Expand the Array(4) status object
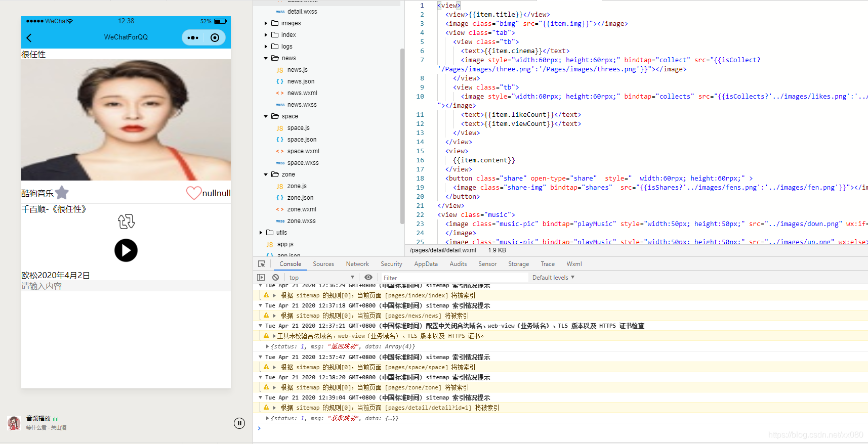This screenshot has width=868, height=444. pos(267,346)
